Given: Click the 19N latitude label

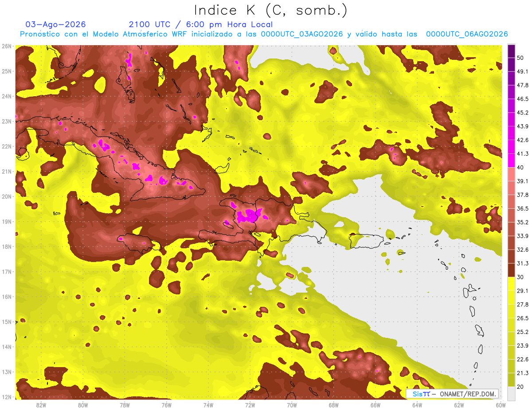Looking at the screenshot, I should point(7,222).
